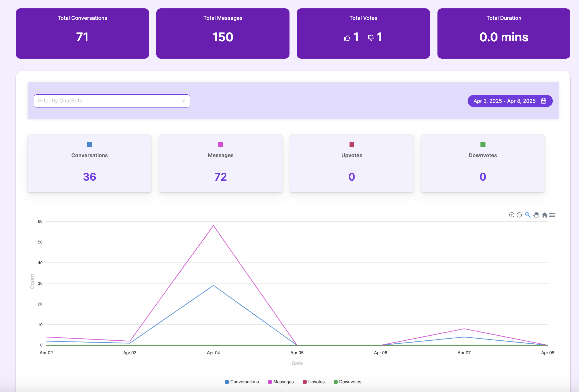Click the thumbs down votes icon
This screenshot has width=579, height=392.
[371, 38]
